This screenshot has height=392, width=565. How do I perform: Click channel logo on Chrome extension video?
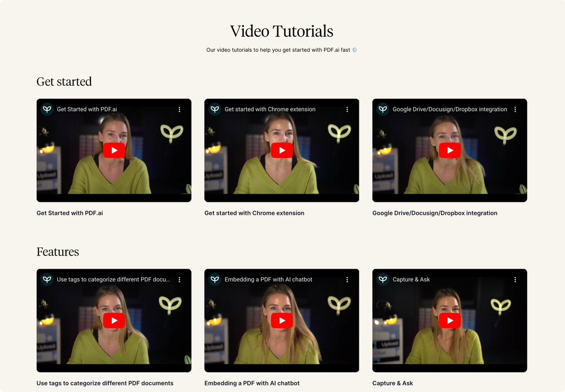(x=215, y=109)
